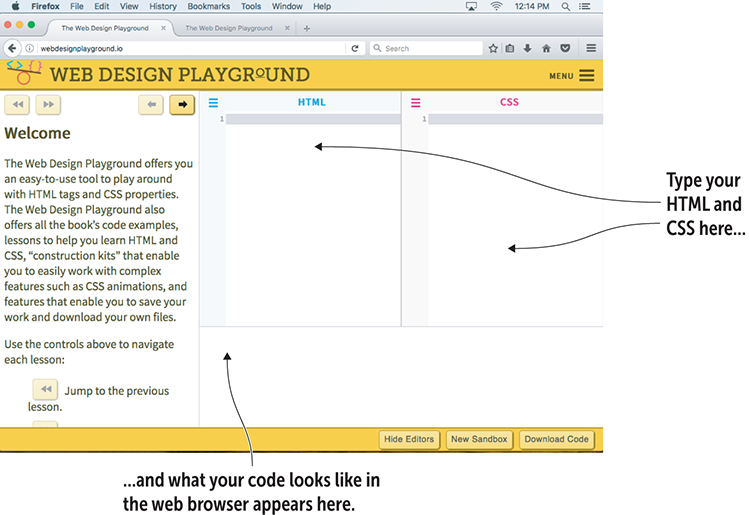Jump to the next lesson with fast-forward button
This screenshot has width=750, height=515.
(x=48, y=104)
